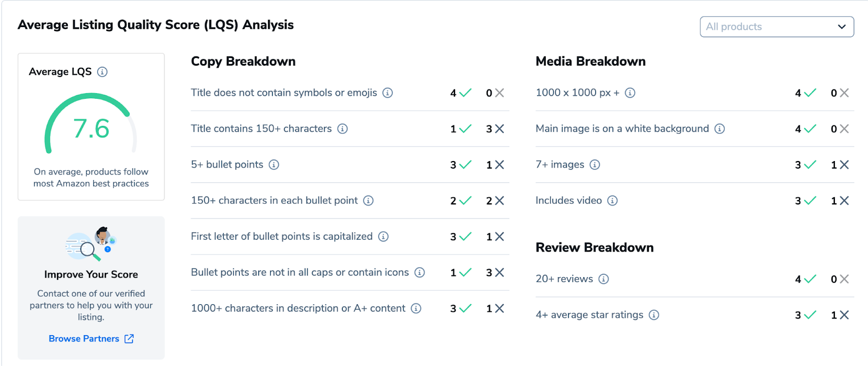The height and width of the screenshot is (366, 868).
Task: Open the All products dropdown
Action: [777, 27]
